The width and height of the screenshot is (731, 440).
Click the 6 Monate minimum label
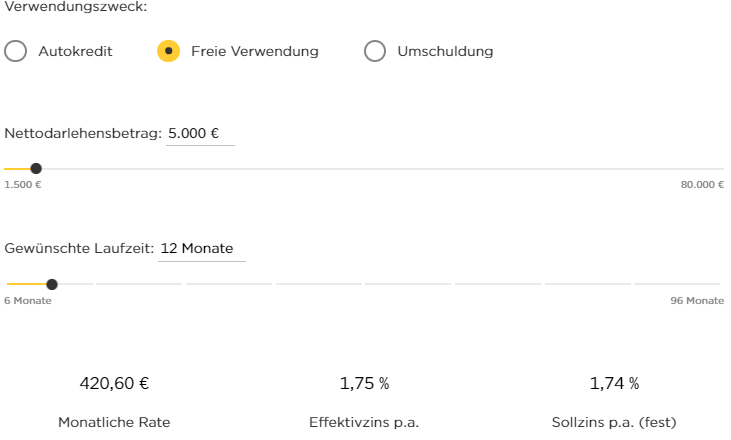(x=28, y=300)
